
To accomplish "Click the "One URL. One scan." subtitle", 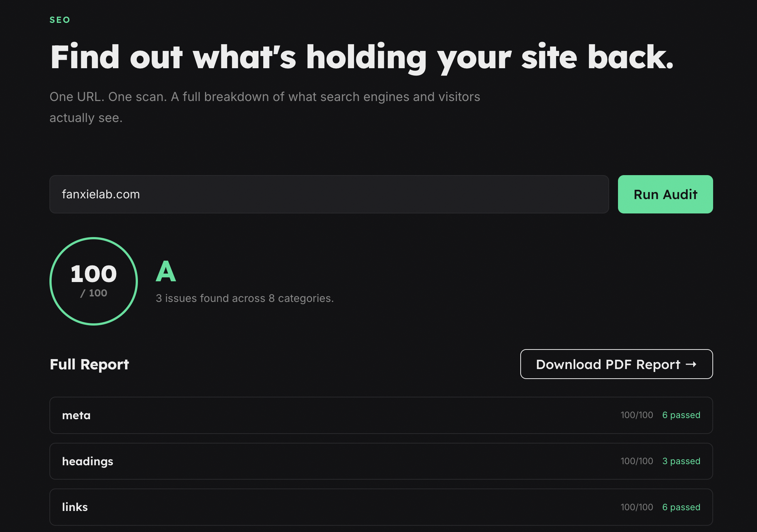I will 264,97.
